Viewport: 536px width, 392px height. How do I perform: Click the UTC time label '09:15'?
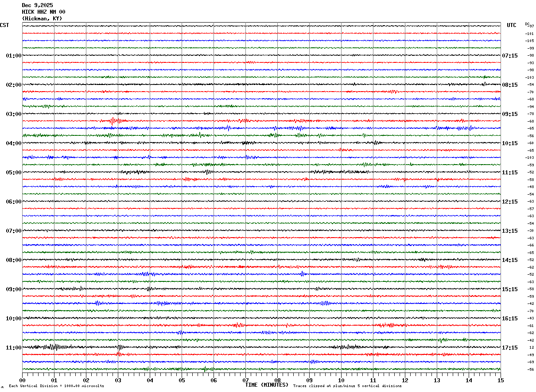[510, 114]
